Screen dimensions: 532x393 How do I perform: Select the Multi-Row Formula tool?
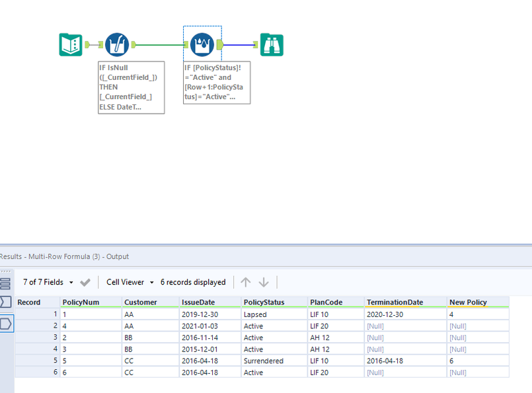(202, 45)
